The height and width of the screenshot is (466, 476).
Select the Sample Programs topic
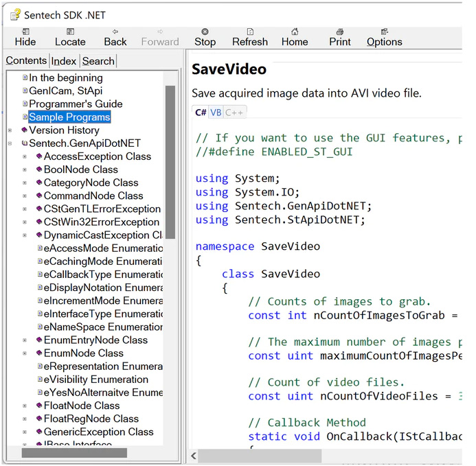click(x=69, y=117)
